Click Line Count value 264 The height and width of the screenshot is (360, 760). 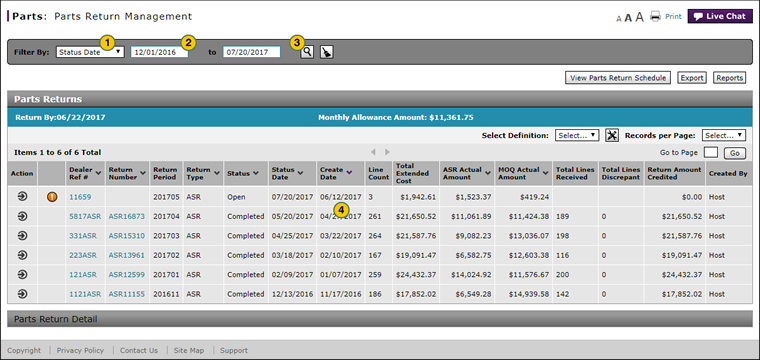pos(375,236)
